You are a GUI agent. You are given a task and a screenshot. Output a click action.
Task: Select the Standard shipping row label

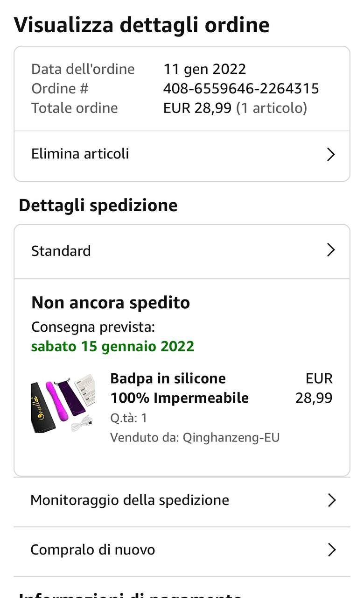pyautogui.click(x=61, y=251)
